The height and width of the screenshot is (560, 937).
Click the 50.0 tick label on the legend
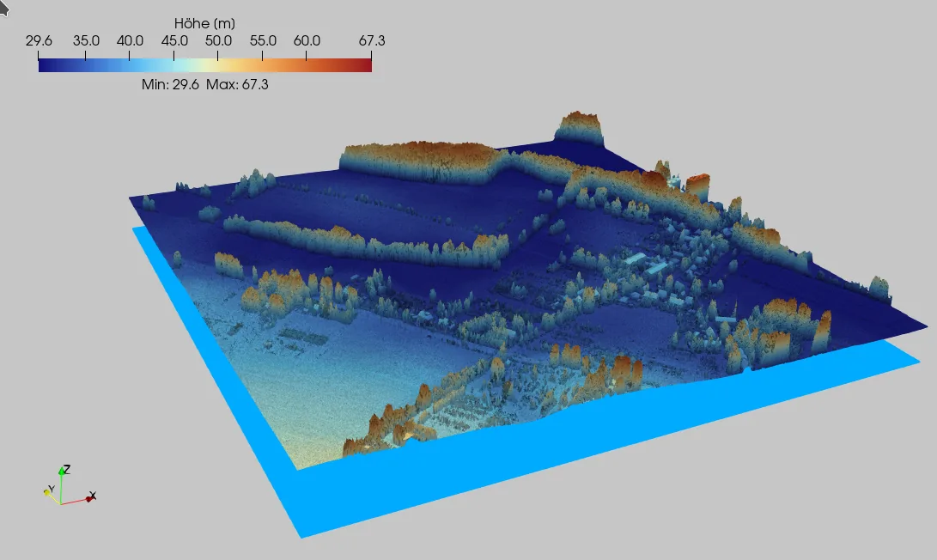pos(217,40)
